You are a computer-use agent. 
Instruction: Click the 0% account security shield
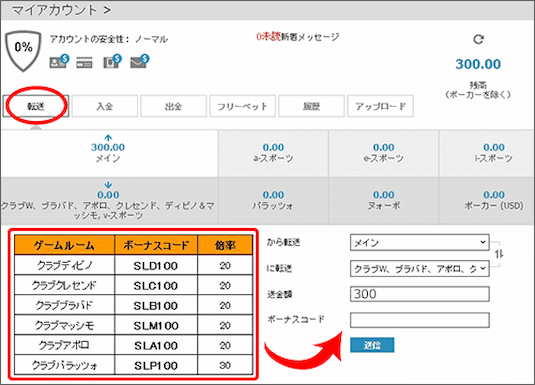coord(23,51)
